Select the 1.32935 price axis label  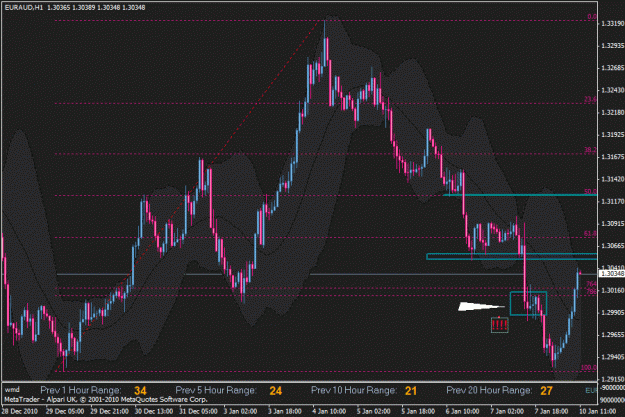pos(613,46)
